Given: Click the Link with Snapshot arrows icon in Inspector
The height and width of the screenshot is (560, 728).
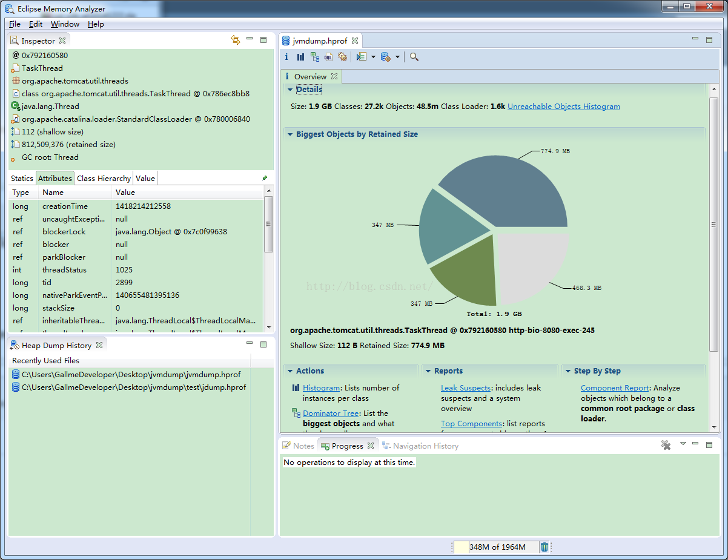Looking at the screenshot, I should pyautogui.click(x=236, y=40).
